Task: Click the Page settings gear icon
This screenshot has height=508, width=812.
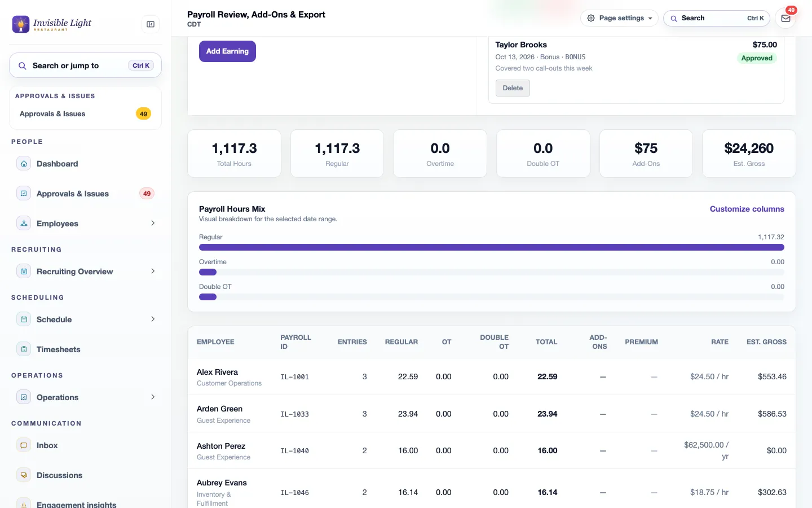Action: (x=591, y=18)
